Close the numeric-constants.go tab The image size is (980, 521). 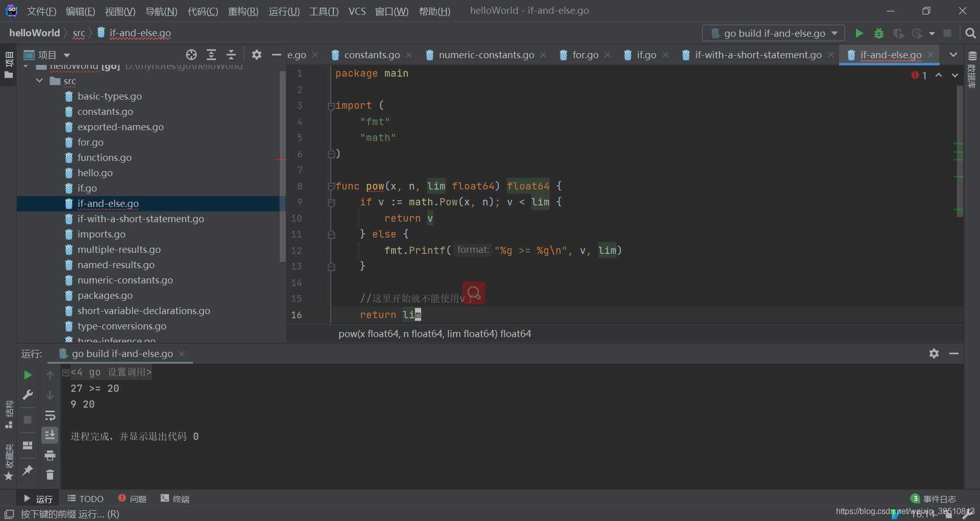(x=543, y=55)
